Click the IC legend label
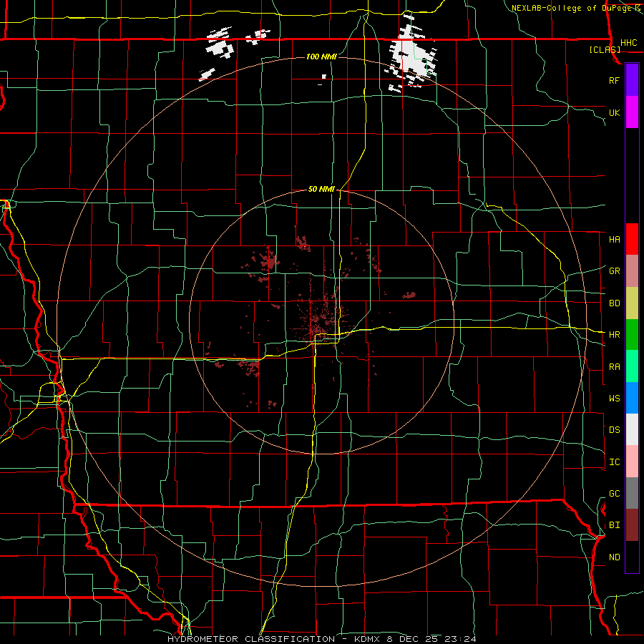 pyautogui.click(x=614, y=462)
